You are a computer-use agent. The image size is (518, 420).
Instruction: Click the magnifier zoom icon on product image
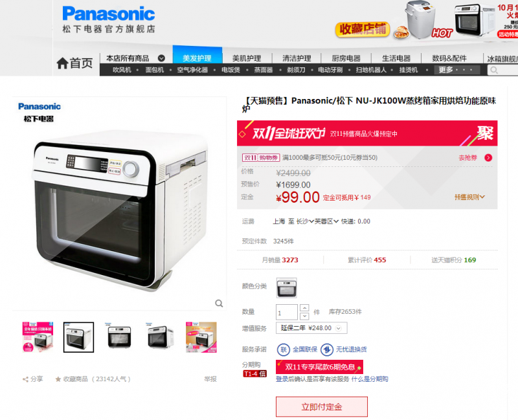(219, 303)
